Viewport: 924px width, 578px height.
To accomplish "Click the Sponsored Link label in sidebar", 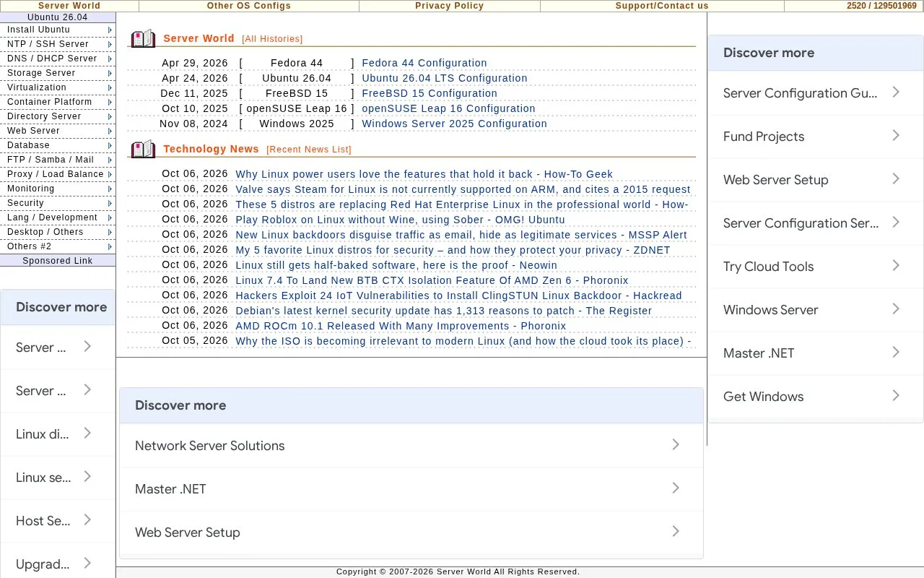I will click(x=58, y=261).
